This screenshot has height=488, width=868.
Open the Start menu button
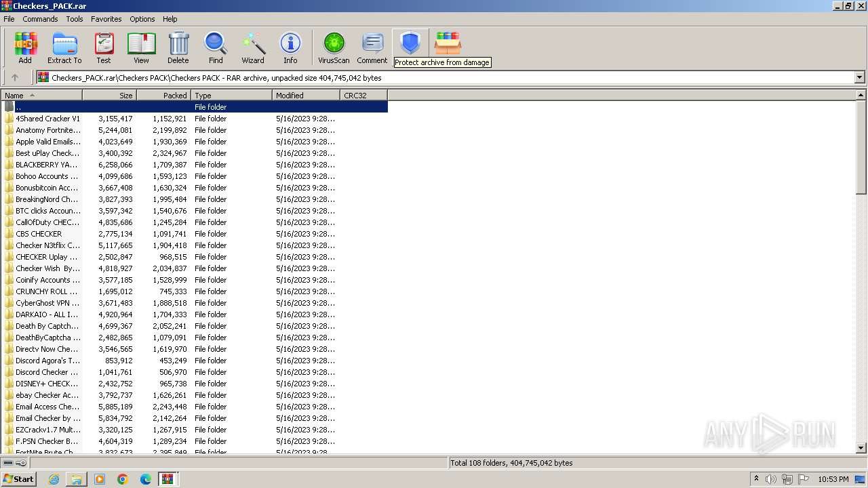pos(19,479)
